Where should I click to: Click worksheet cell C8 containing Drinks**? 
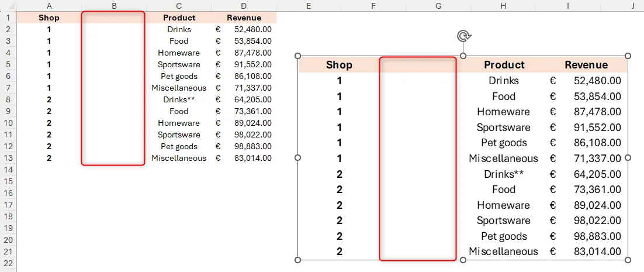[179, 99]
